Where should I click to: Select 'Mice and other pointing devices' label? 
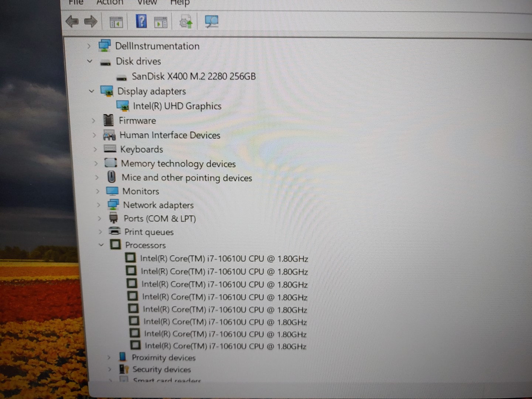point(187,178)
